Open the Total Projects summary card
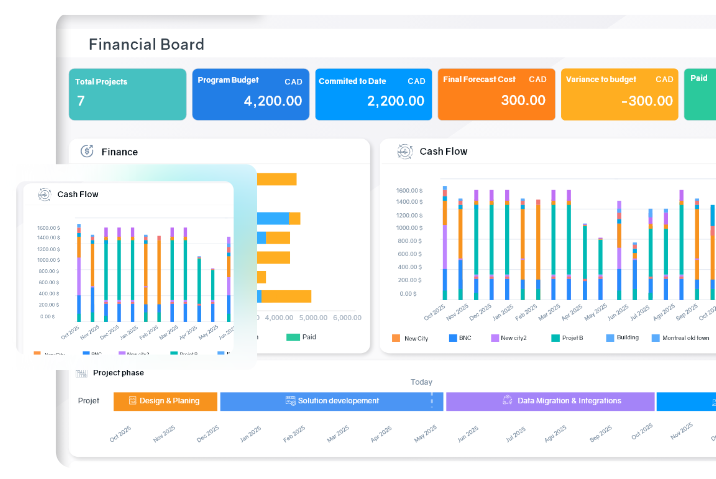This screenshot has width=716, height=479. coord(127,94)
